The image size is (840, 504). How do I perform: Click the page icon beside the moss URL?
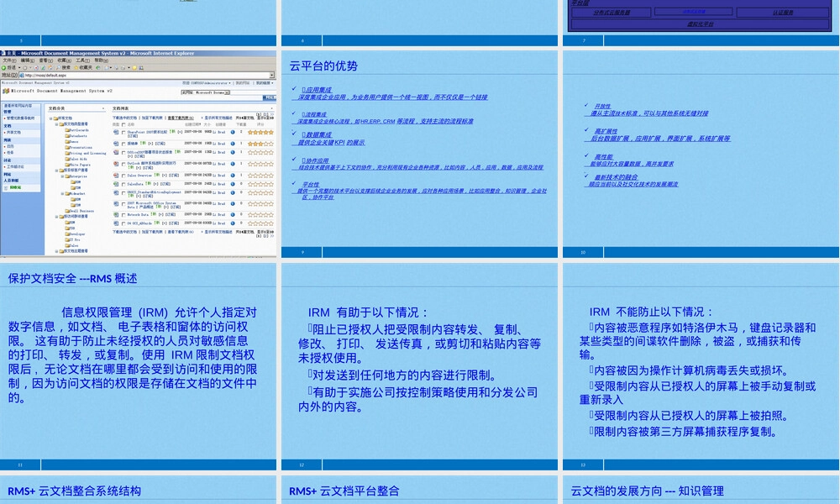point(22,75)
